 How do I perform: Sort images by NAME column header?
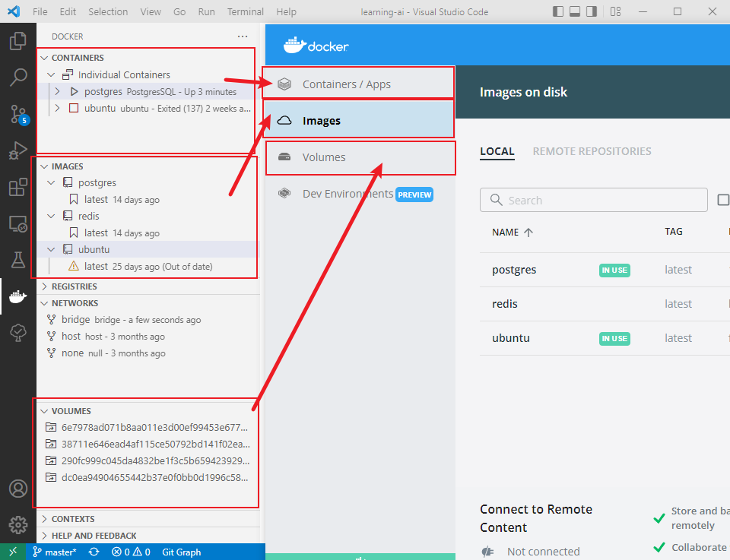[512, 232]
